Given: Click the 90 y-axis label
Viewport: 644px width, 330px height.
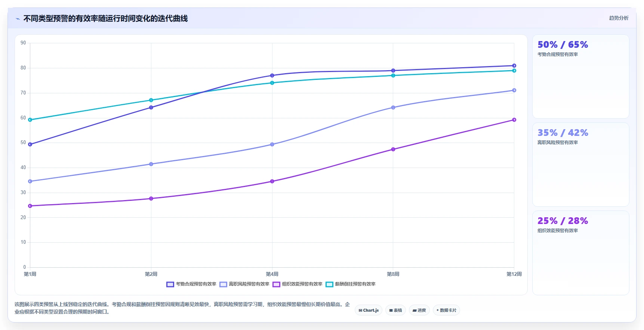Looking at the screenshot, I should (23, 43).
